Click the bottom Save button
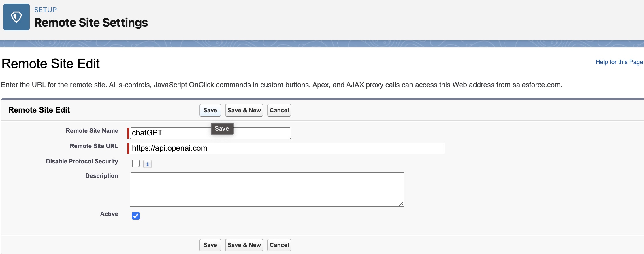This screenshot has height=254, width=644. tap(210, 245)
